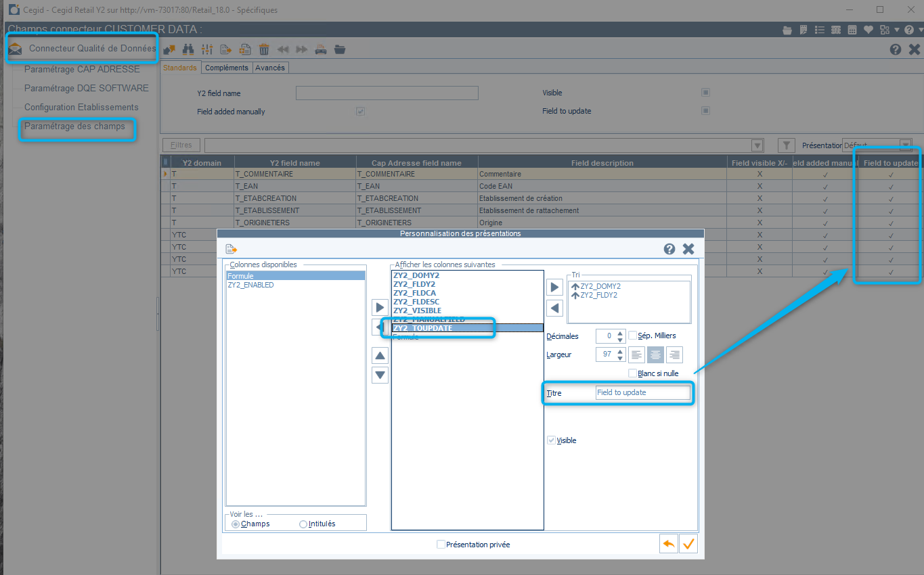924x575 pixels.
Task: Click the notes icon in top header bar
Action: [804, 30]
